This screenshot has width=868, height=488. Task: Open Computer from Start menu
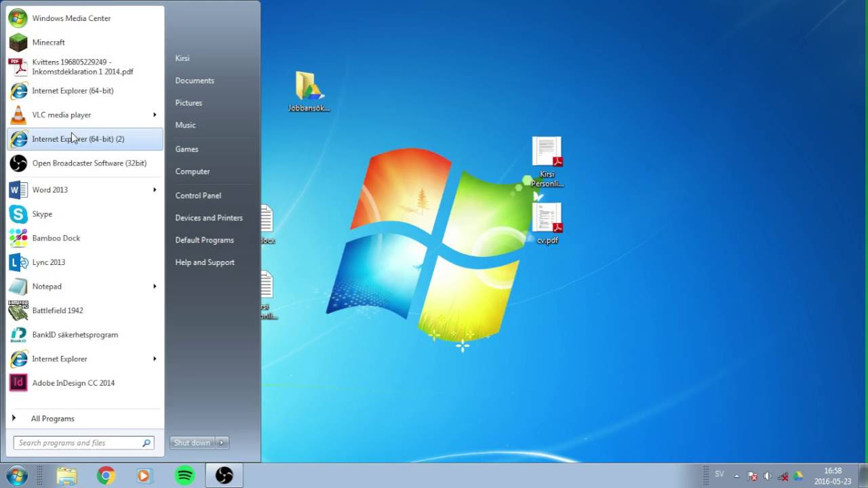(x=193, y=171)
